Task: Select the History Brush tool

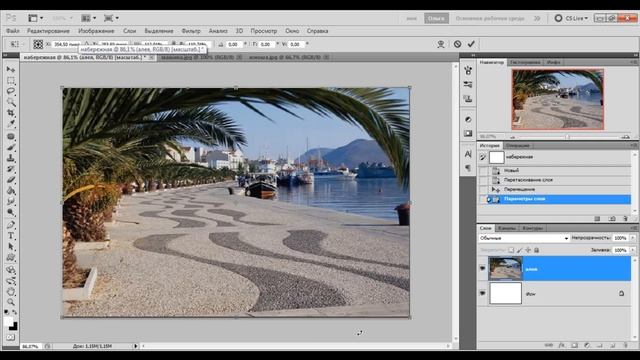Action: click(x=11, y=169)
